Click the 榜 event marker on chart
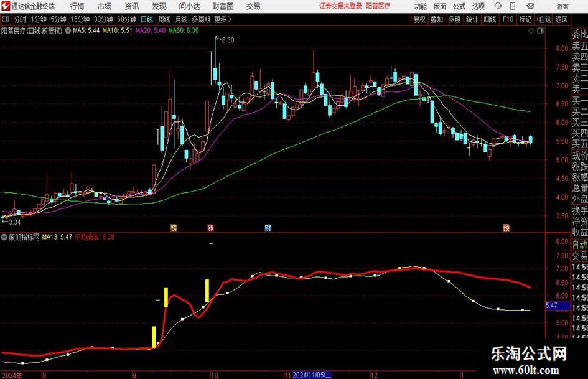588x379 pixels. [x=173, y=228]
